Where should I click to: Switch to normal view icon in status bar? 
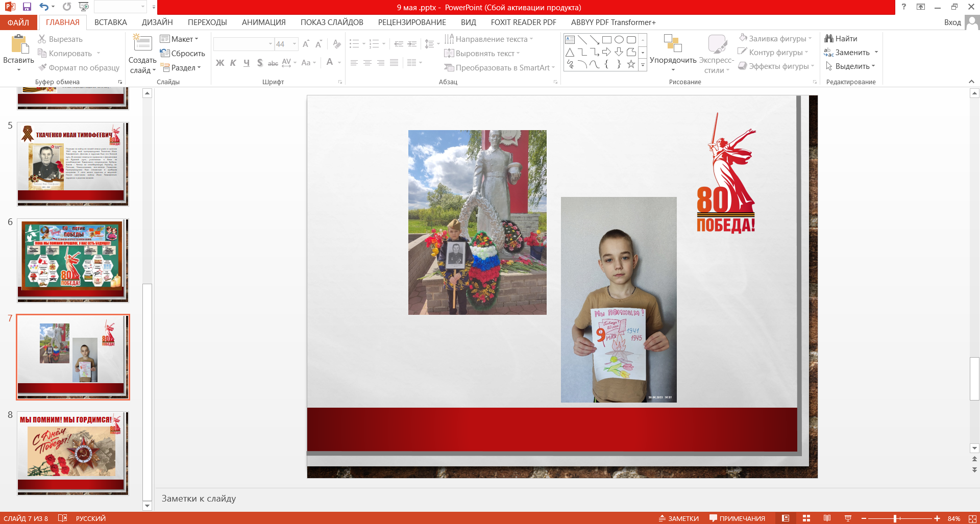tap(786, 518)
